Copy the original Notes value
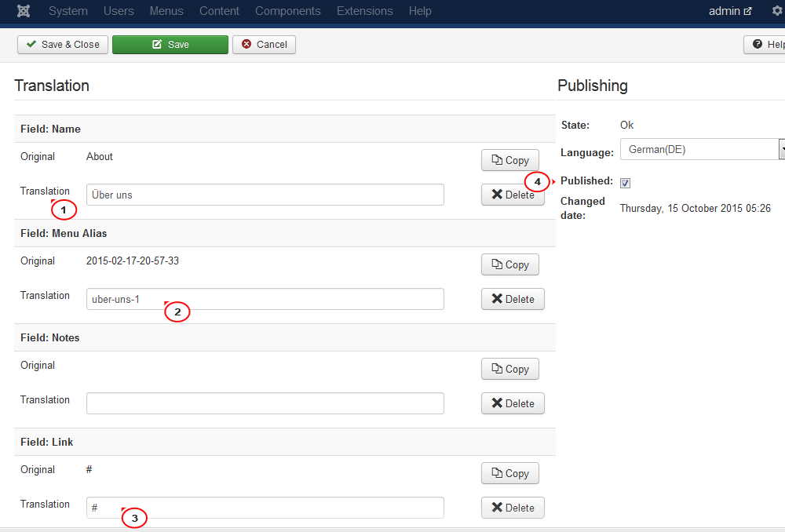The width and height of the screenshot is (785, 532). coord(510,369)
